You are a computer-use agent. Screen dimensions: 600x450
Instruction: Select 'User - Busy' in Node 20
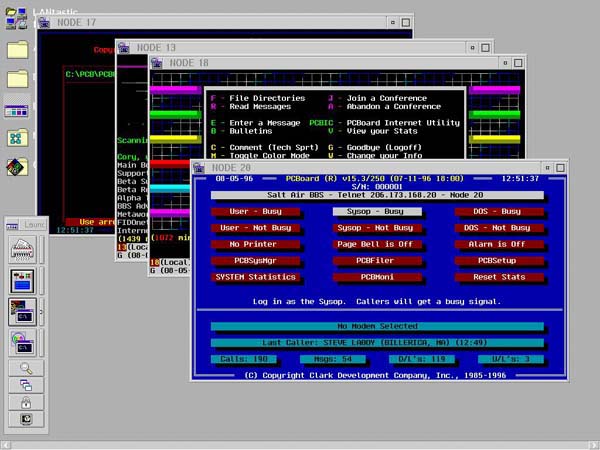point(255,211)
